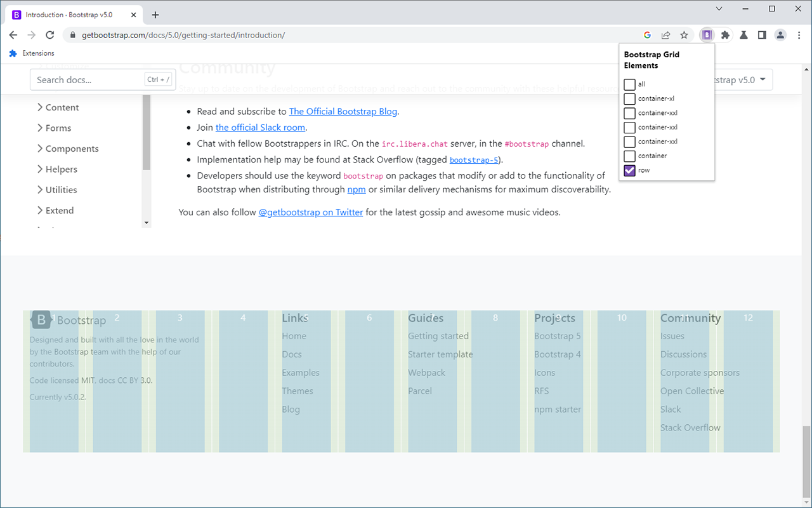The image size is (812, 508).
Task: Open npm starter under footer Projects
Action: point(558,410)
